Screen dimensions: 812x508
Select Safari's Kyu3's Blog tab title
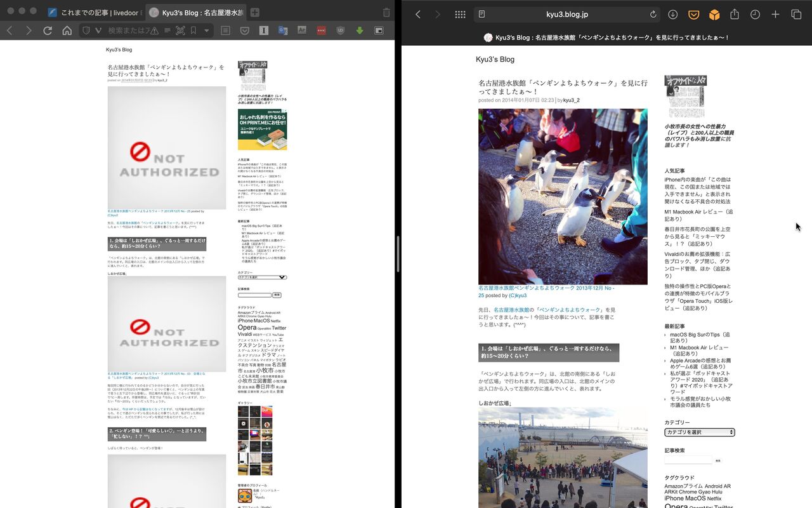coord(606,37)
